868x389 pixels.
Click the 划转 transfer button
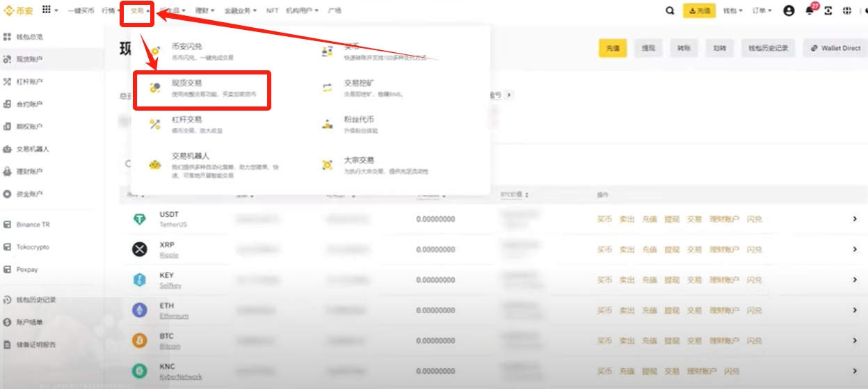[719, 48]
